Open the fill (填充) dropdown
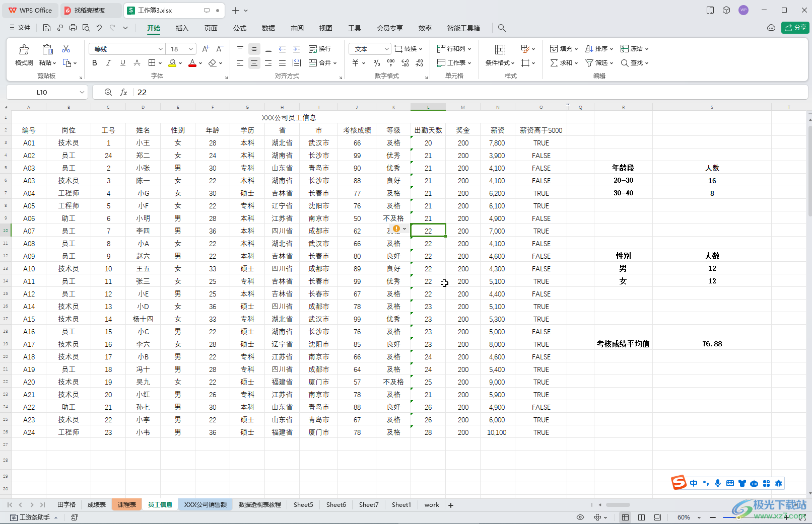 click(x=564, y=49)
